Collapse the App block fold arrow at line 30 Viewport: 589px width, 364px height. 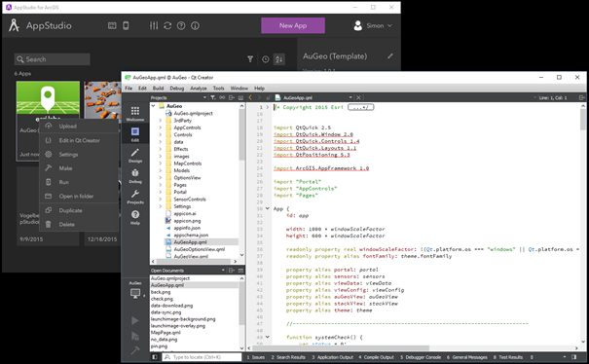click(268, 208)
